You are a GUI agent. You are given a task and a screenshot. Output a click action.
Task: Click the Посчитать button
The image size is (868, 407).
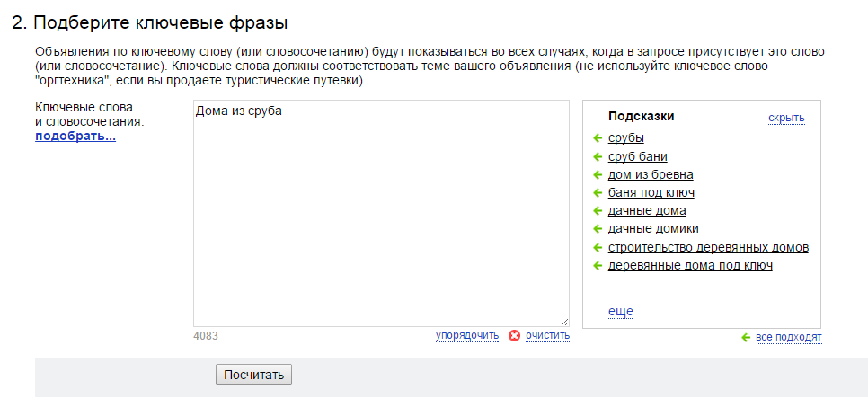(x=253, y=375)
